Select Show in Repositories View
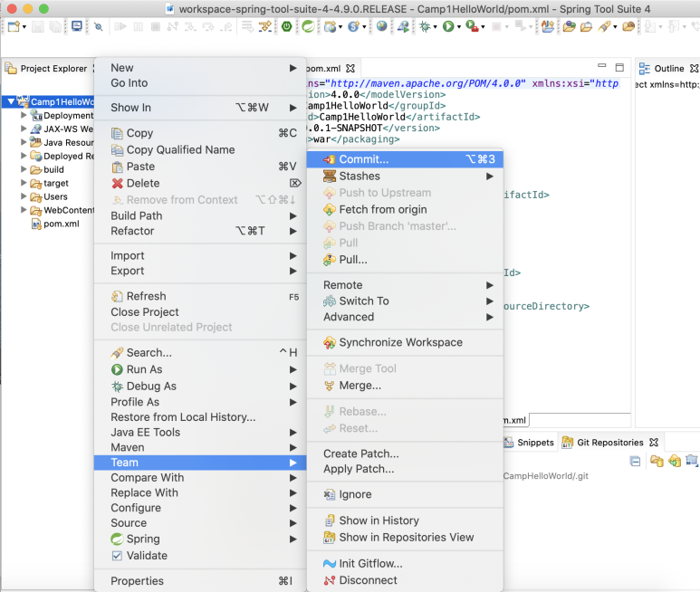The width and height of the screenshot is (700, 592). coord(405,538)
